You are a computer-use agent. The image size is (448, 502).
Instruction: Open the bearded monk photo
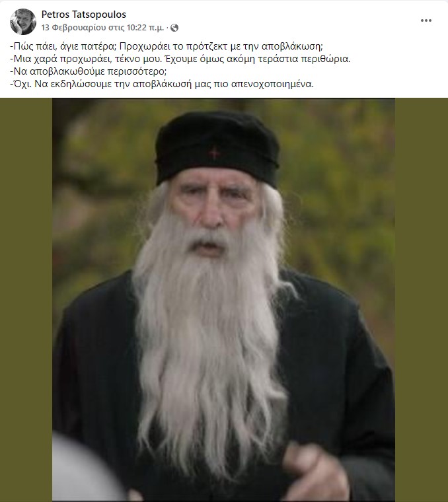tap(223, 300)
